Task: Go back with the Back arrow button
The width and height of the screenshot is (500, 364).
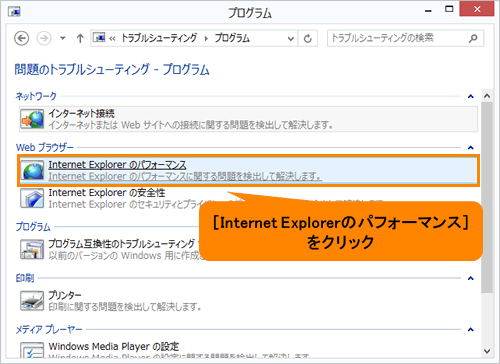Action: click(22, 38)
